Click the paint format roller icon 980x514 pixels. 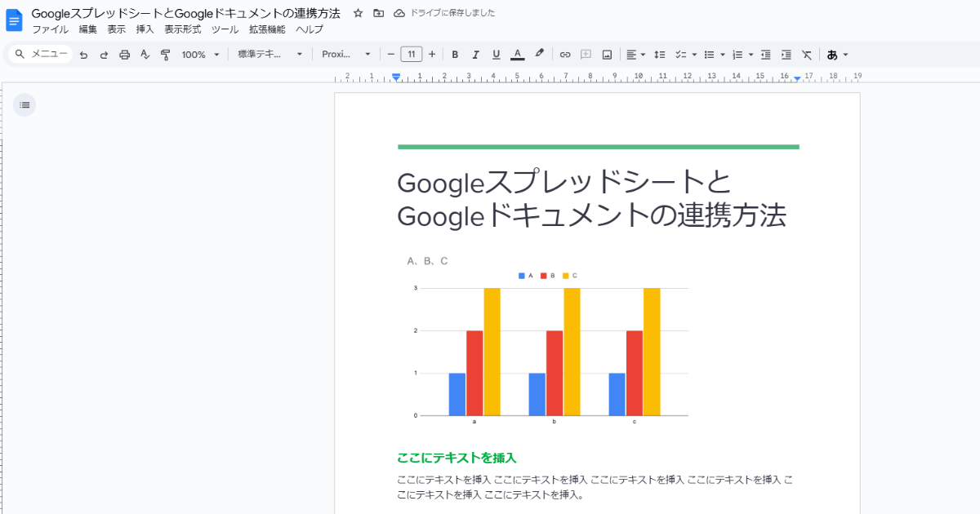point(166,55)
